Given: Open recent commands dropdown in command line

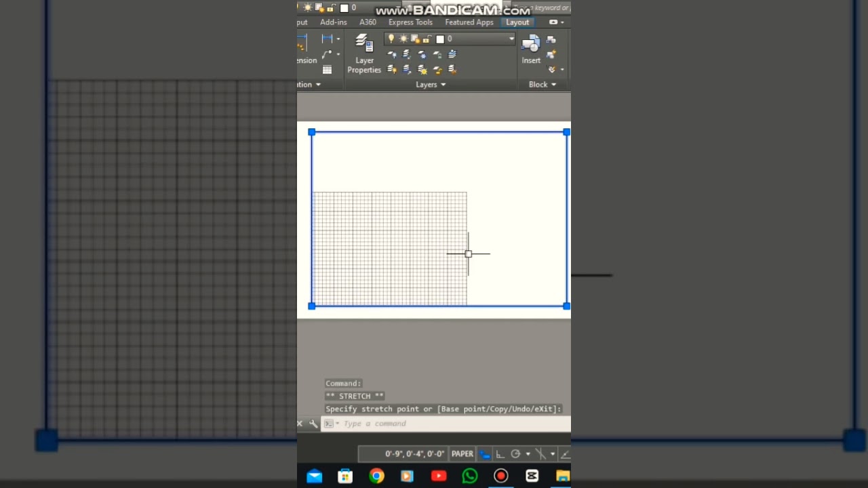Looking at the screenshot, I should [x=337, y=424].
